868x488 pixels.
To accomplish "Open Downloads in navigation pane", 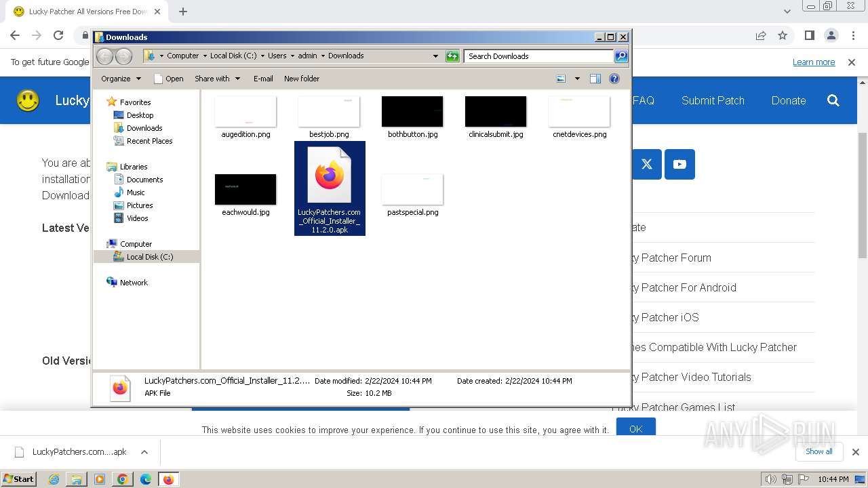I will point(144,128).
